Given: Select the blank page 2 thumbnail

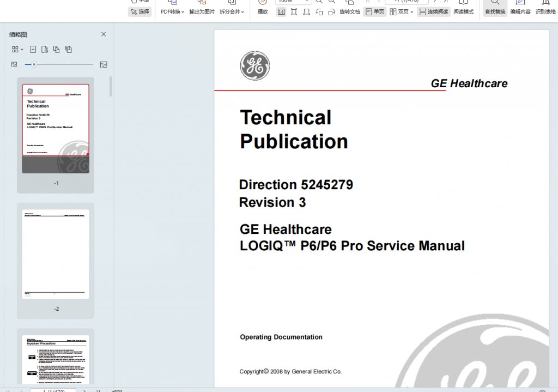Looking at the screenshot, I should (56, 254).
